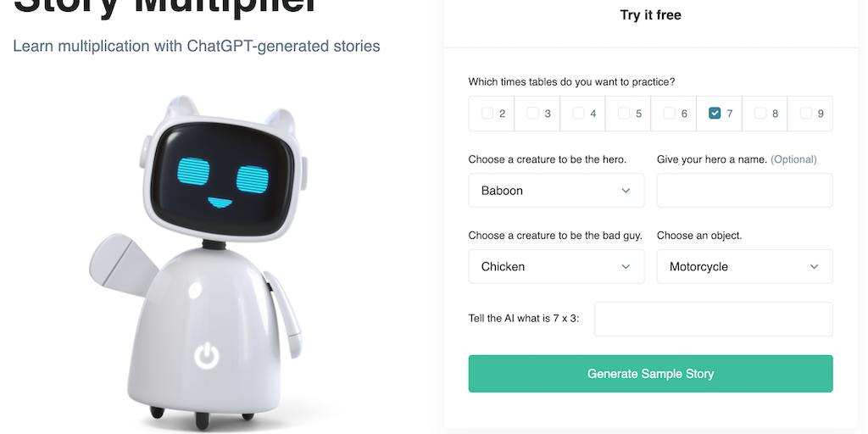Click the power icon on the robot
The height and width of the screenshot is (434, 868).
[x=207, y=355]
